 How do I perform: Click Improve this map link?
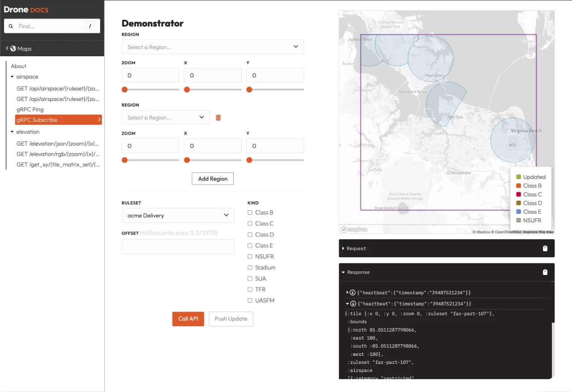click(x=538, y=232)
